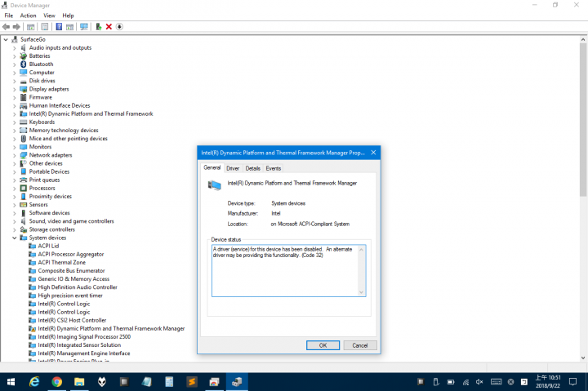This screenshot has width=588, height=391.
Task: Expand the Firmware category
Action: coord(14,97)
